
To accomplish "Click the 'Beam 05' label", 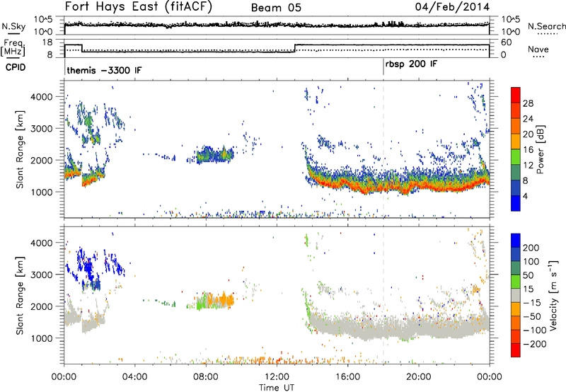I will point(276,8).
